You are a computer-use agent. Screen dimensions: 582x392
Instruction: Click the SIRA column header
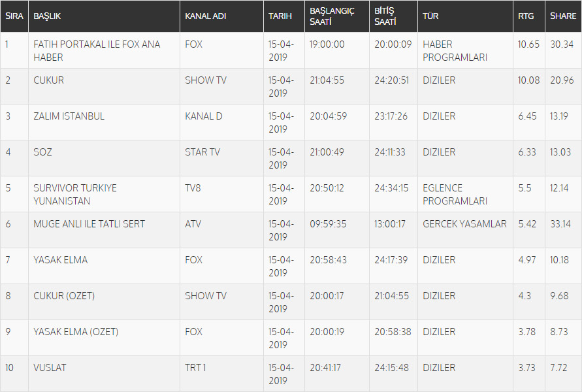click(14, 16)
